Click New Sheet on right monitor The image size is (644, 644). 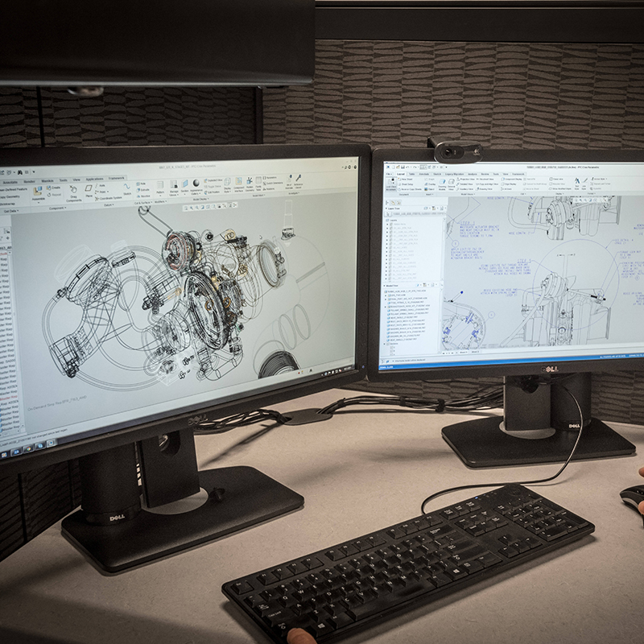click(x=406, y=180)
